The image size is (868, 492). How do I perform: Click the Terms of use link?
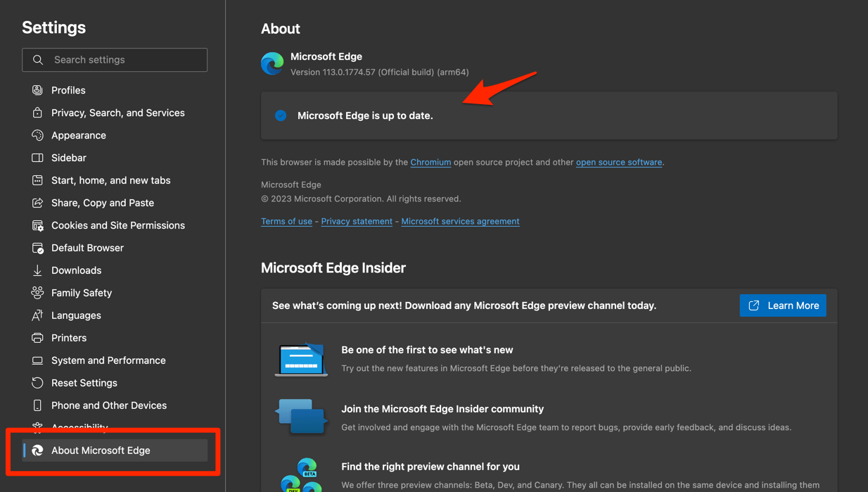(x=286, y=221)
